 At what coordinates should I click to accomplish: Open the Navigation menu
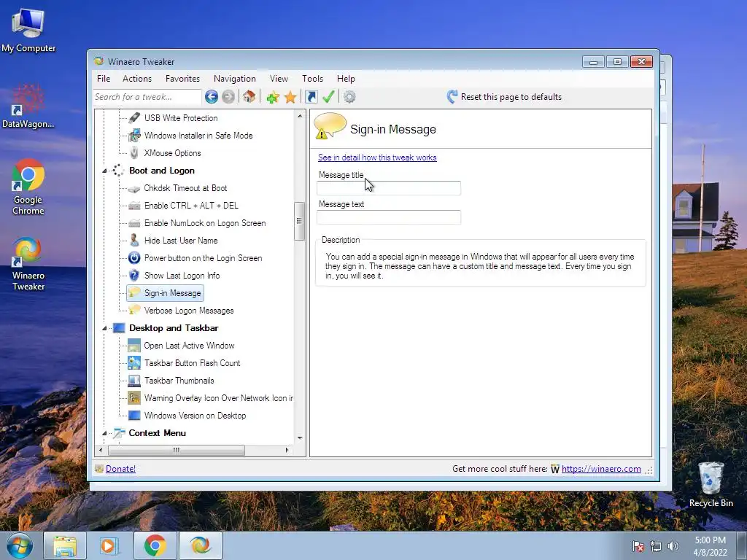[234, 79]
